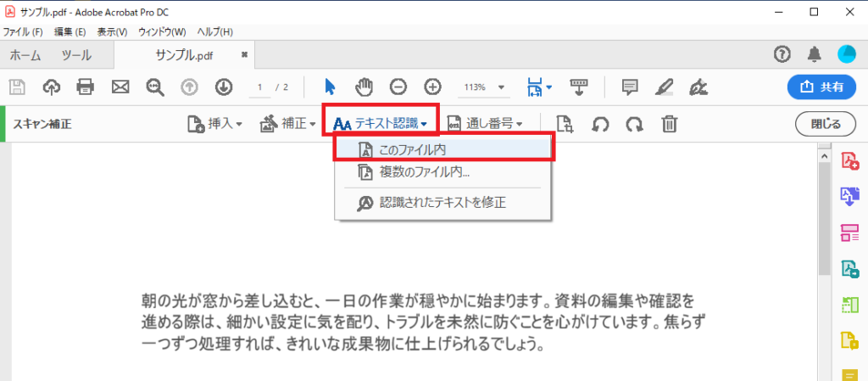Viewport: 868px width, 381px height.
Task: Switch to the ホーム tab
Action: [x=25, y=55]
